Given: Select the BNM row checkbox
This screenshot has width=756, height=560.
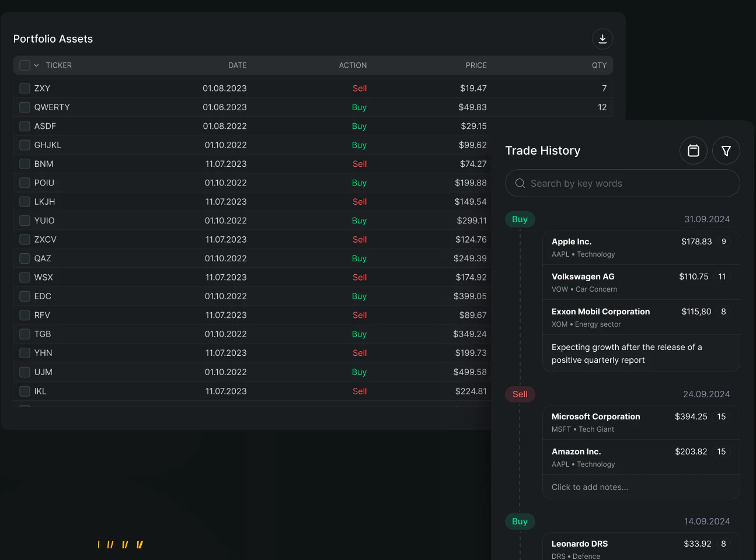Looking at the screenshot, I should point(25,164).
